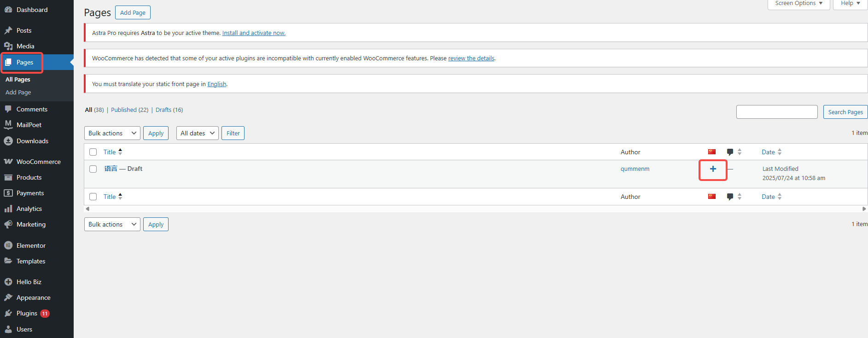868x338 pixels.
Task: Click the Pages icon in sidebar
Action: point(8,62)
